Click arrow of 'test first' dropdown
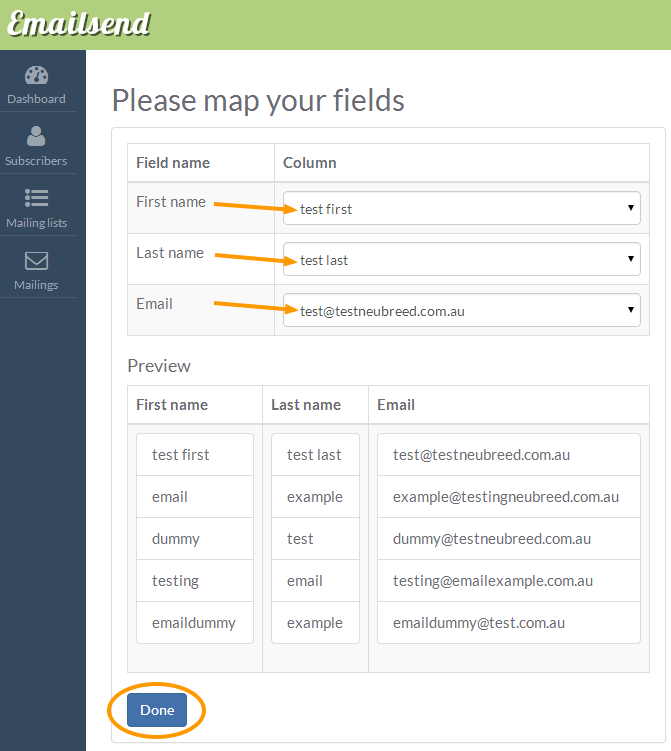This screenshot has height=751, width=671. 631,207
